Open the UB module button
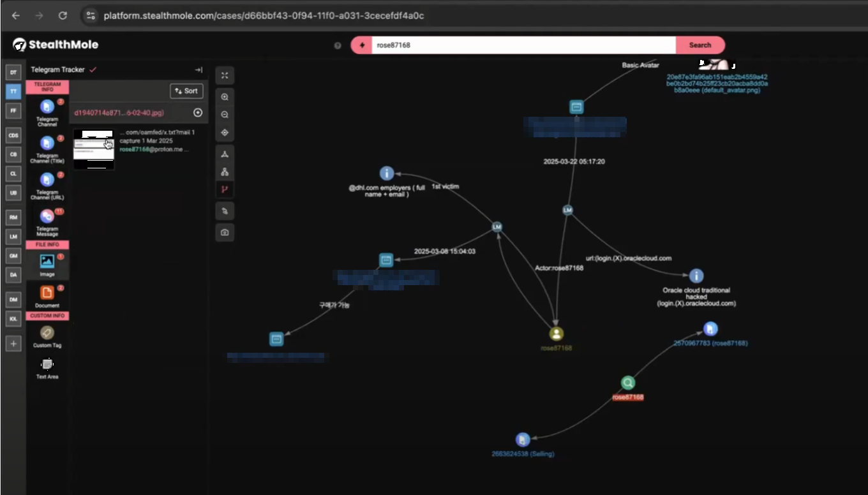The width and height of the screenshot is (868, 495). [13, 193]
